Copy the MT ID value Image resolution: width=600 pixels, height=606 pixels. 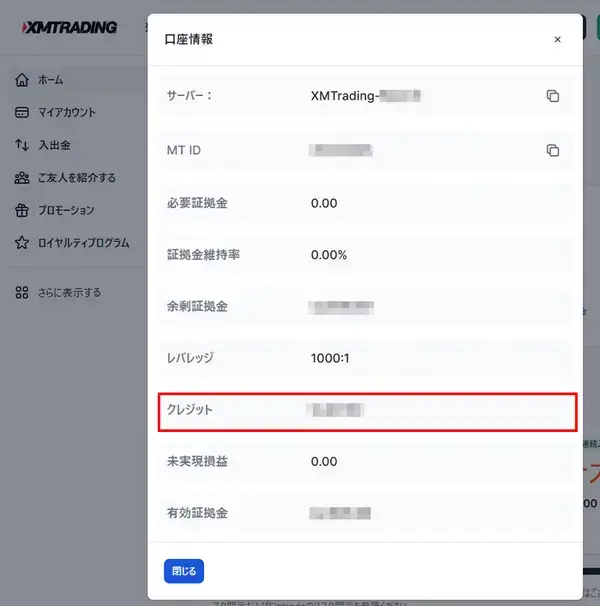[552, 150]
